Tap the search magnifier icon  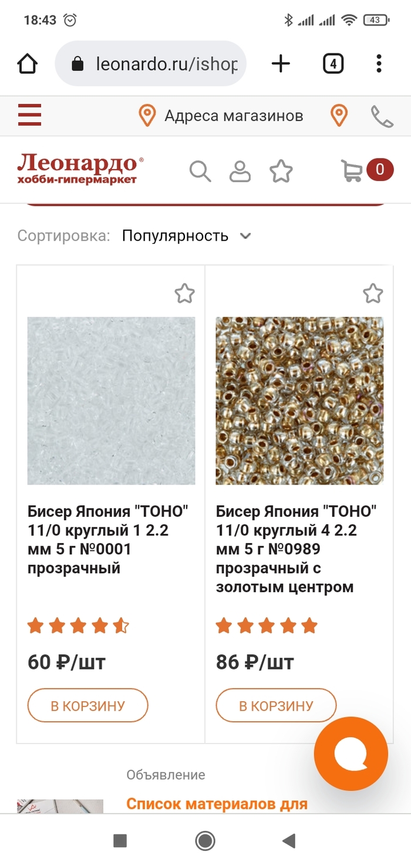[x=200, y=171]
